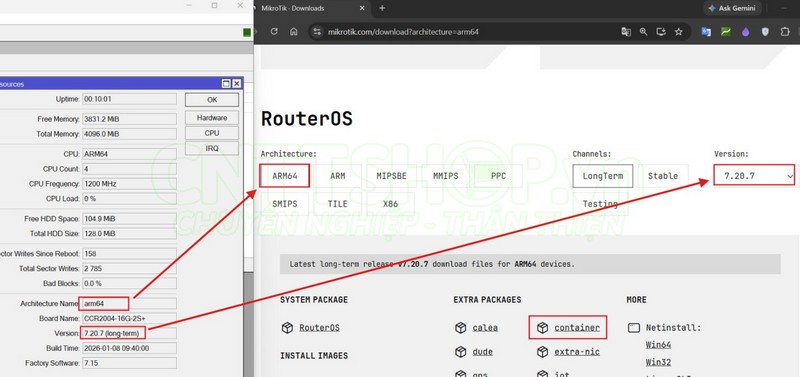Image resolution: width=800 pixels, height=377 pixels.
Task: Open the zoom magnifier icon in address bar
Action: 643,32
